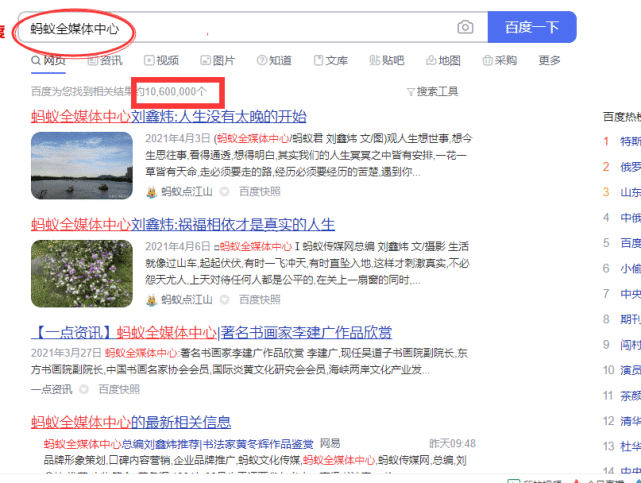Click the badge icon beside 一点资讯
641x483 pixels.
click(84, 389)
